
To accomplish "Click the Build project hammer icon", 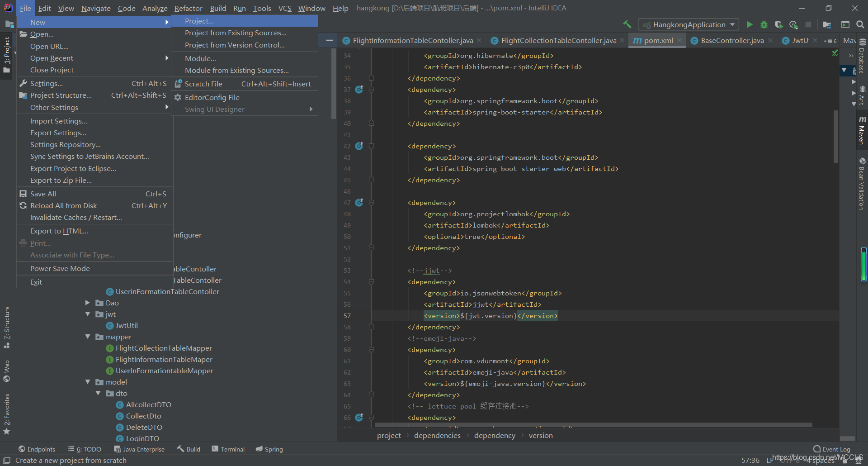I will pyautogui.click(x=627, y=24).
